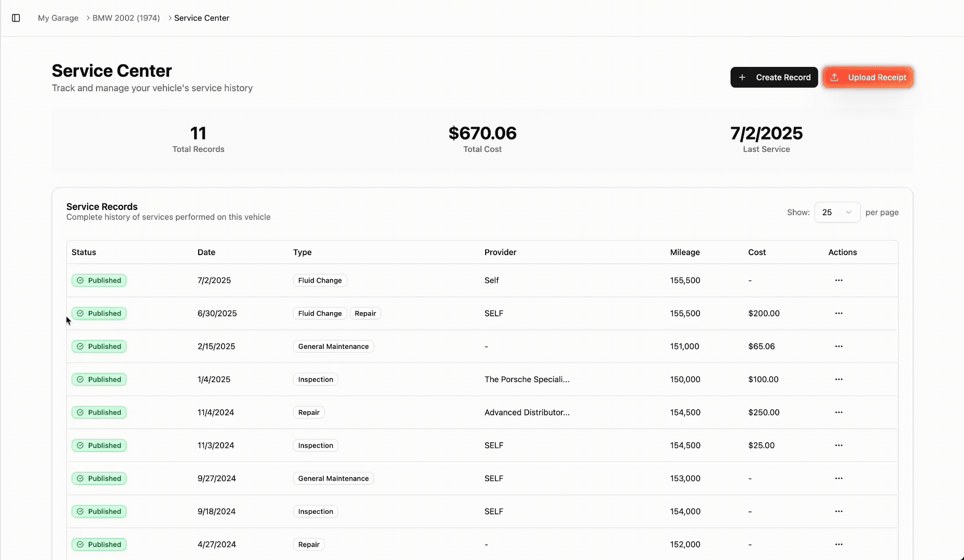Click the Published badge on 7/2/2025 row
964x560 pixels.
pos(99,281)
